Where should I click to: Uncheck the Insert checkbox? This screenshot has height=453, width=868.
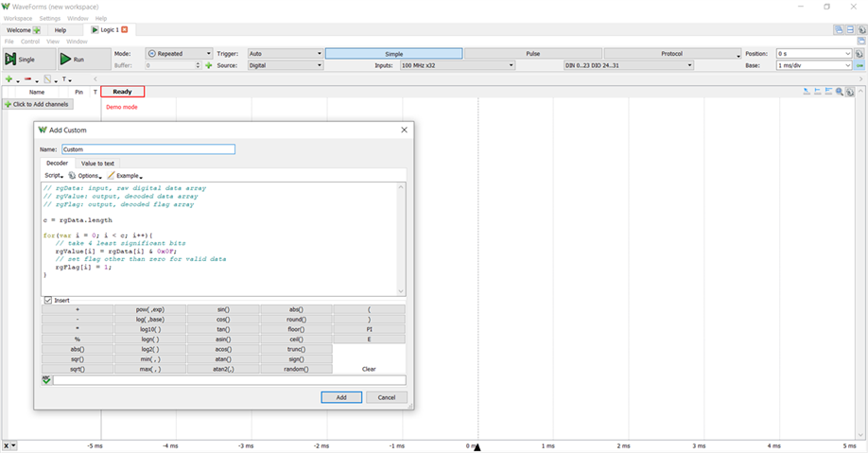click(x=48, y=300)
